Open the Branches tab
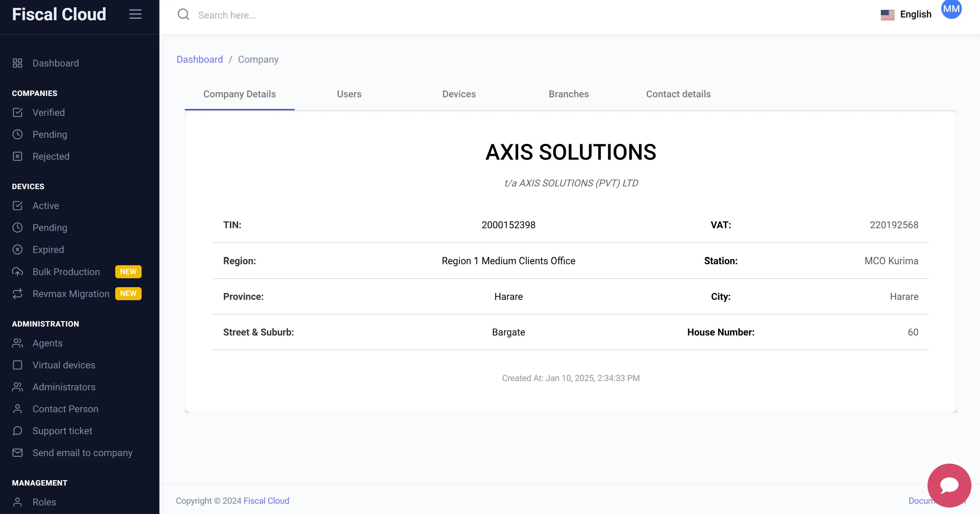This screenshot has width=980, height=514. click(569, 94)
